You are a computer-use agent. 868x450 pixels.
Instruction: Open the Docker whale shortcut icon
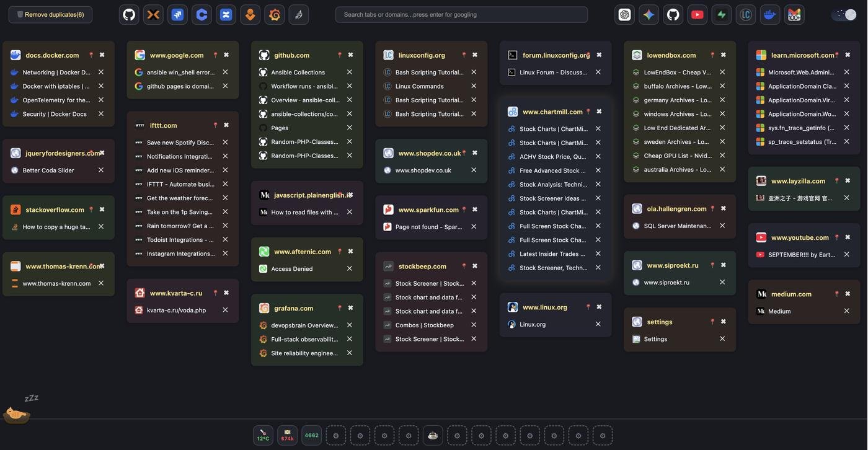point(769,14)
